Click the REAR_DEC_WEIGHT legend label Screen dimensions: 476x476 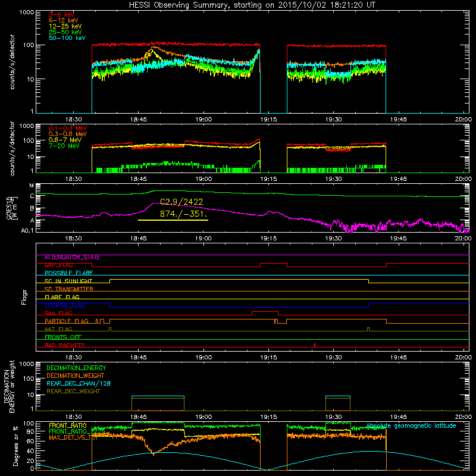[73, 392]
